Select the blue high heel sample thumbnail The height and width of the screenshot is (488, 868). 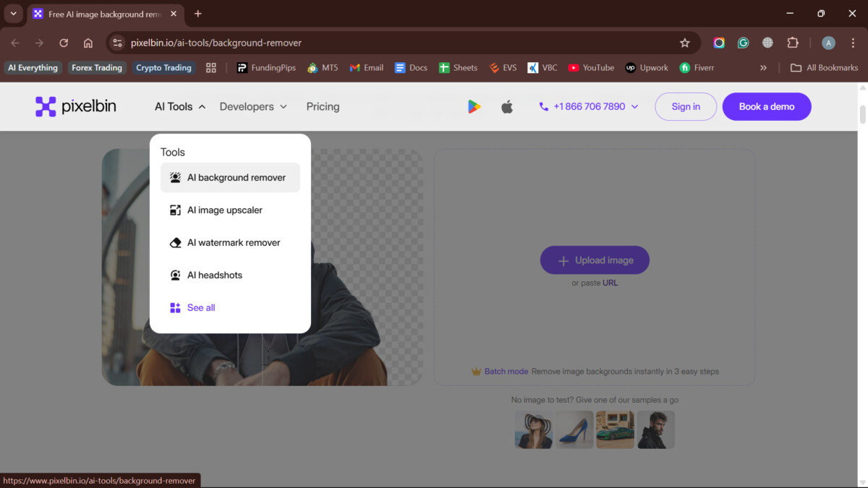click(574, 429)
